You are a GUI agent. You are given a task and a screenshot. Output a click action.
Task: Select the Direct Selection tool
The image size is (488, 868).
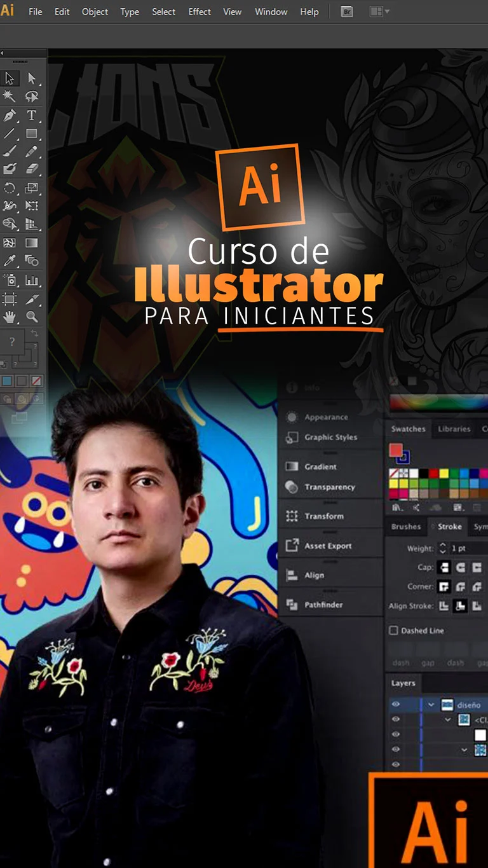tap(32, 78)
